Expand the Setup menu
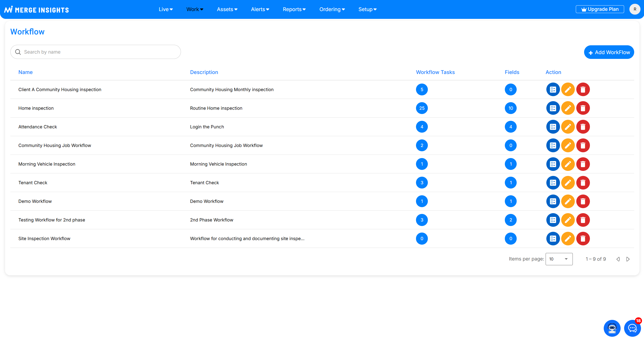Screen dimensions: 644x338 (367, 9)
